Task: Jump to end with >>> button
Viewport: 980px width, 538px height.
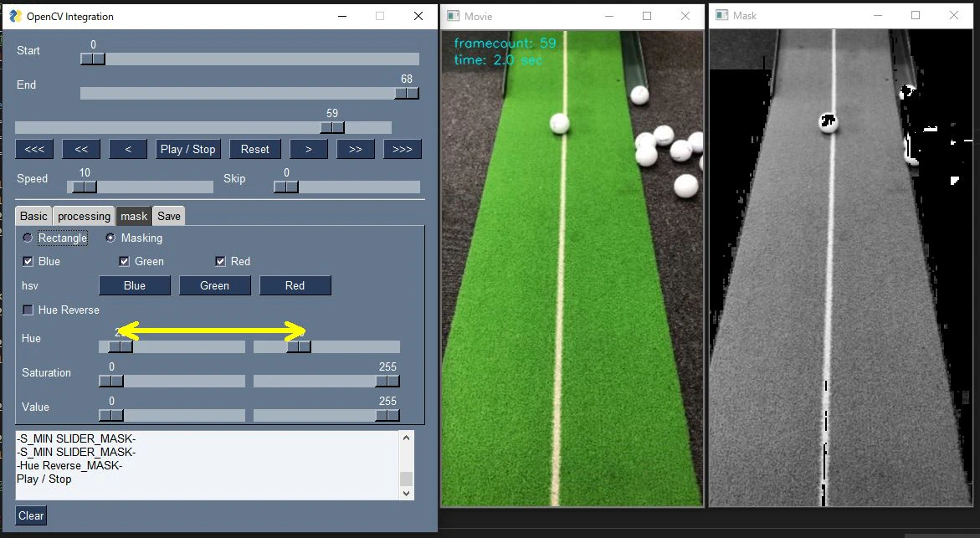Action: [402, 149]
